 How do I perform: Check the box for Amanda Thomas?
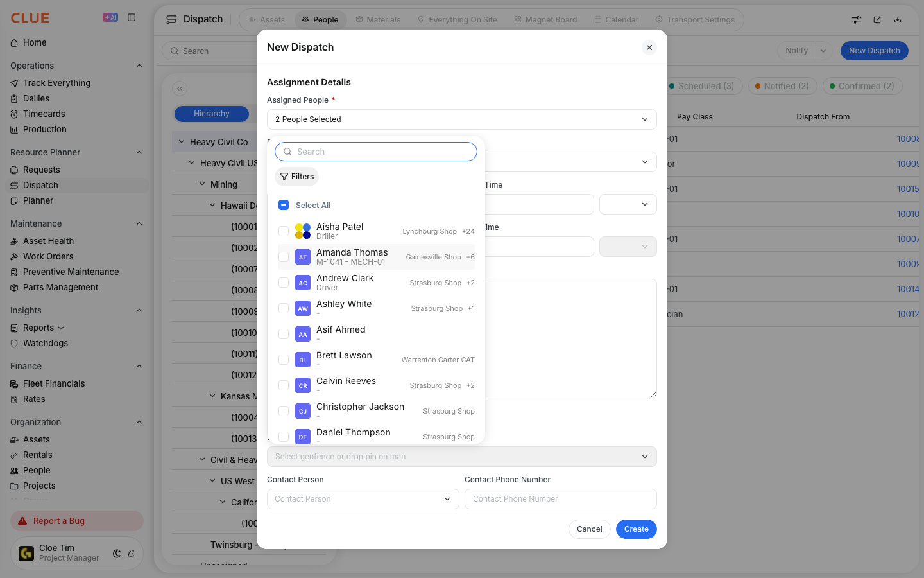point(284,257)
